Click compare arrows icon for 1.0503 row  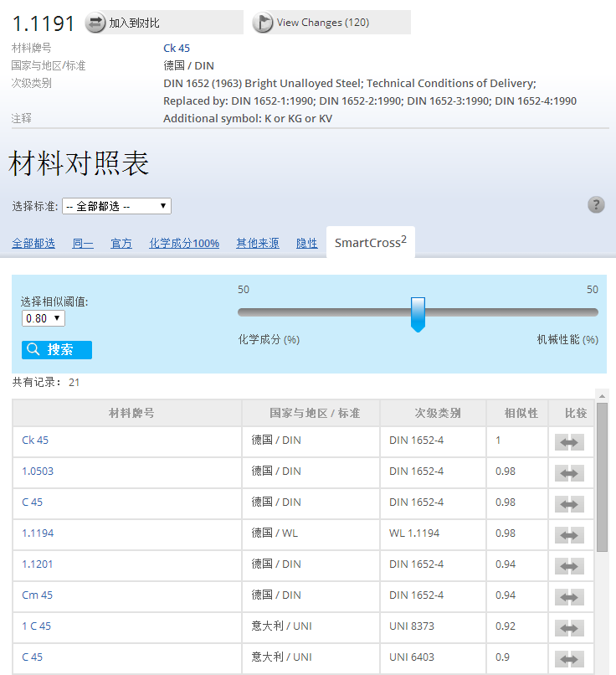coord(569,474)
